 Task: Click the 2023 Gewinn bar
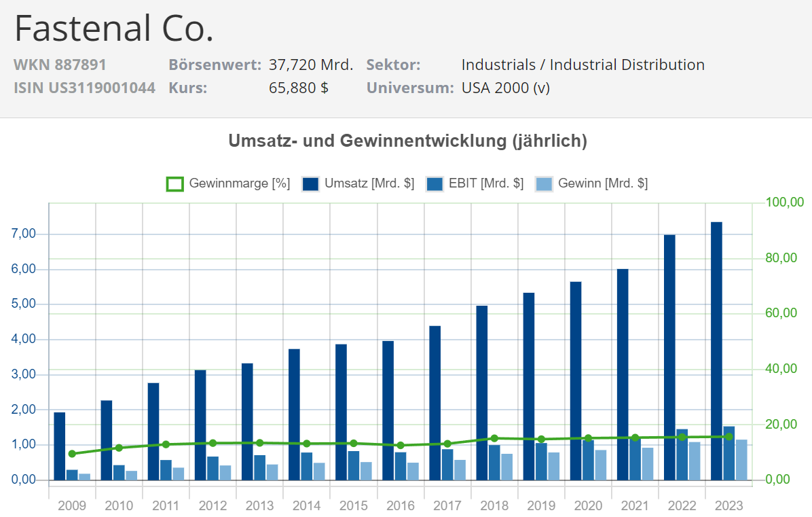(x=741, y=460)
